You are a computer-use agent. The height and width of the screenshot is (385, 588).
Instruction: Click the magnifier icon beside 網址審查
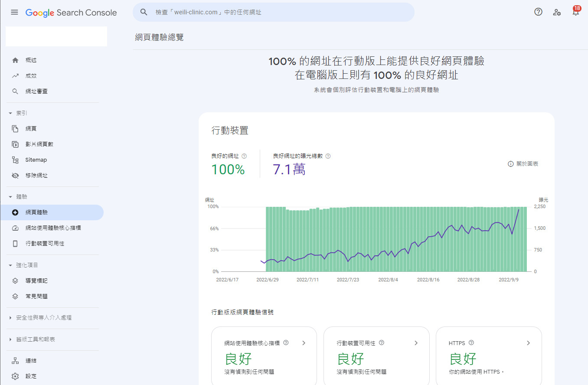point(16,91)
